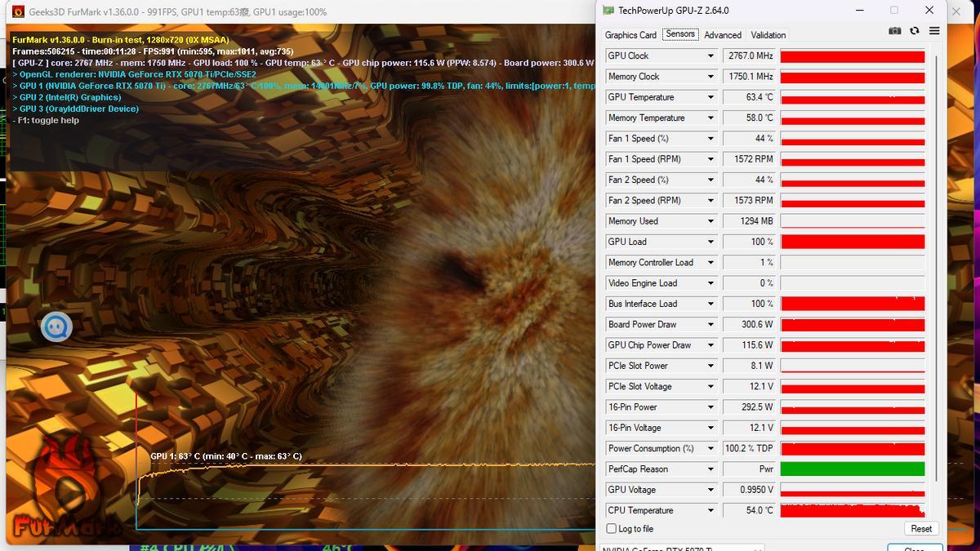Maximize the GPU-Z window
This screenshot has width=980, height=551.
tap(893, 11)
